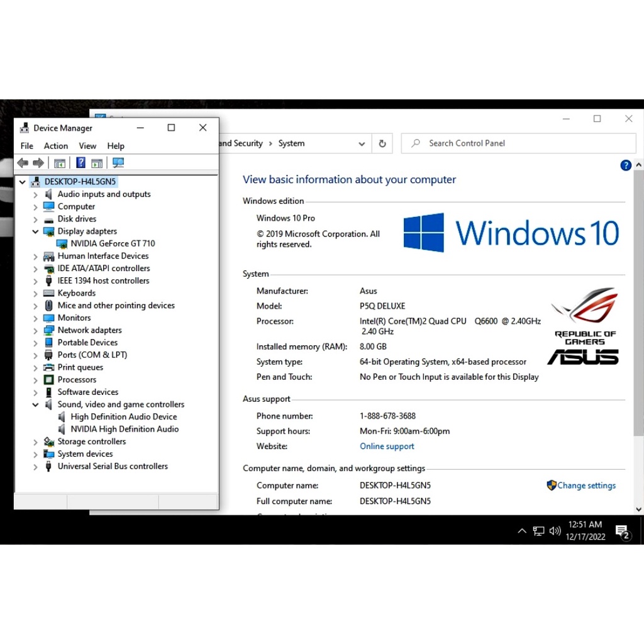Viewport: 644px width, 644px height.
Task: Click the Back arrow in Device Manager toolbar
Action: [23, 163]
